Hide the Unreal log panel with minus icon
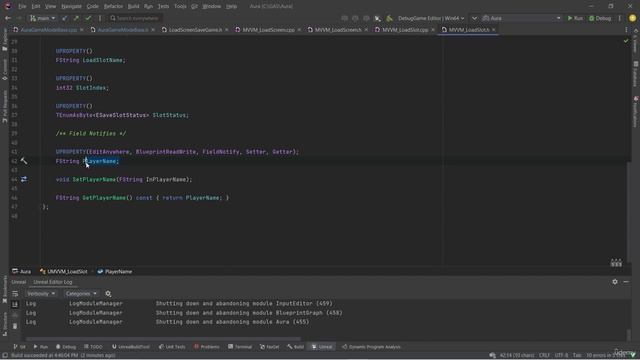The height and width of the screenshot is (360, 640). [626, 282]
